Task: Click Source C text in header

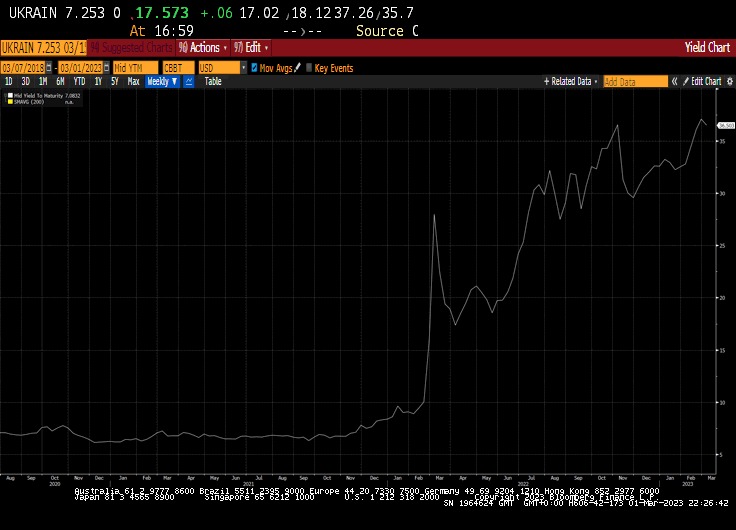Action: [387, 31]
